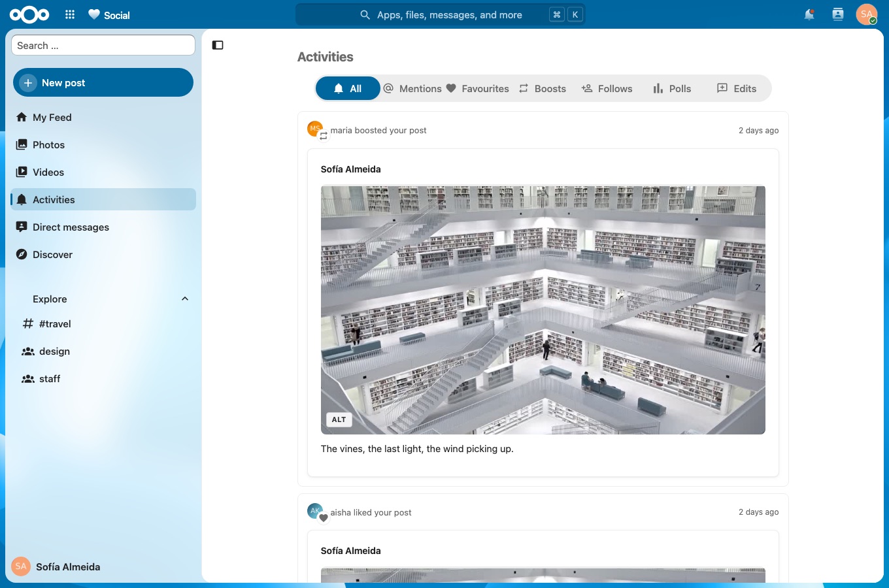The height and width of the screenshot is (588, 889).
Task: Open the staff group
Action: [103, 379]
